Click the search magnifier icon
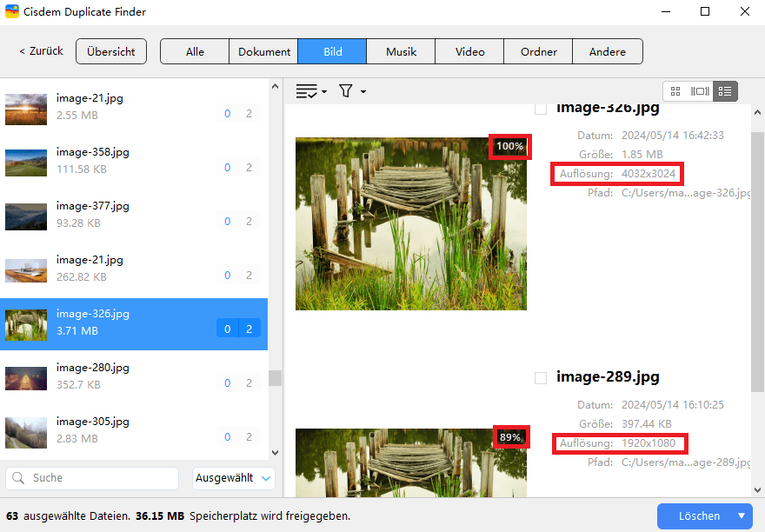This screenshot has width=765, height=532. click(x=19, y=477)
